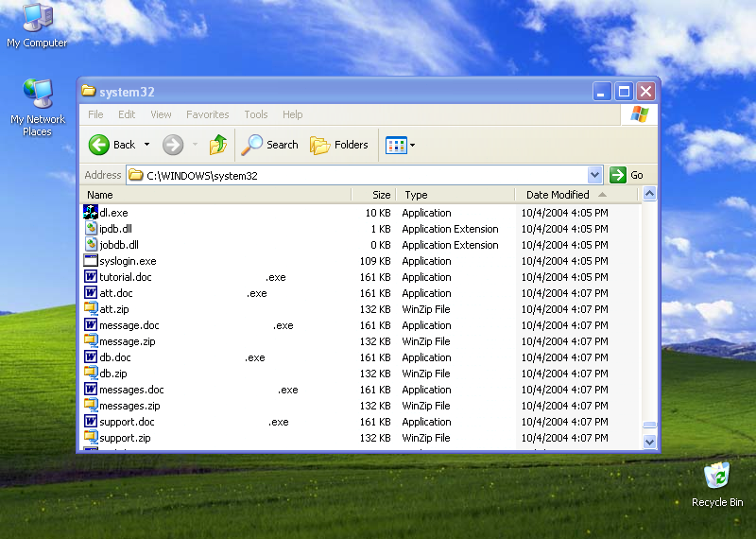Viewport: 756px width, 539px height.
Task: Click the Windows flag logo in menu bar
Action: tap(640, 114)
